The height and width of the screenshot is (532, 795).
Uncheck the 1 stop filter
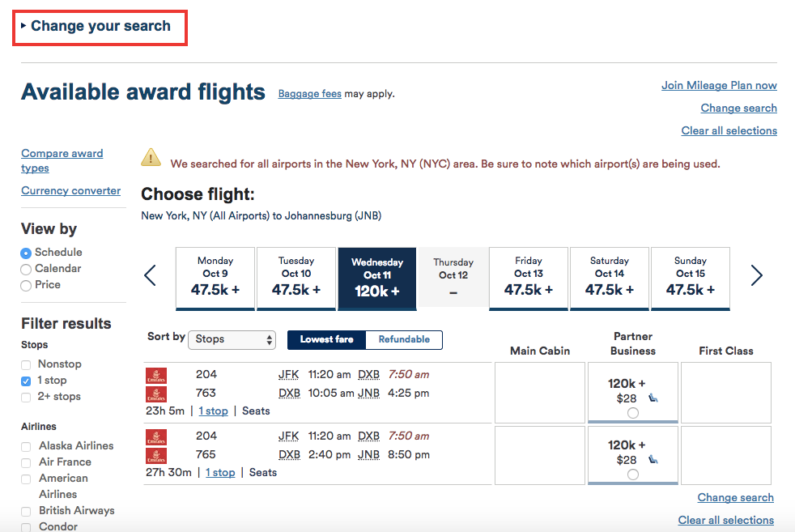(x=27, y=381)
